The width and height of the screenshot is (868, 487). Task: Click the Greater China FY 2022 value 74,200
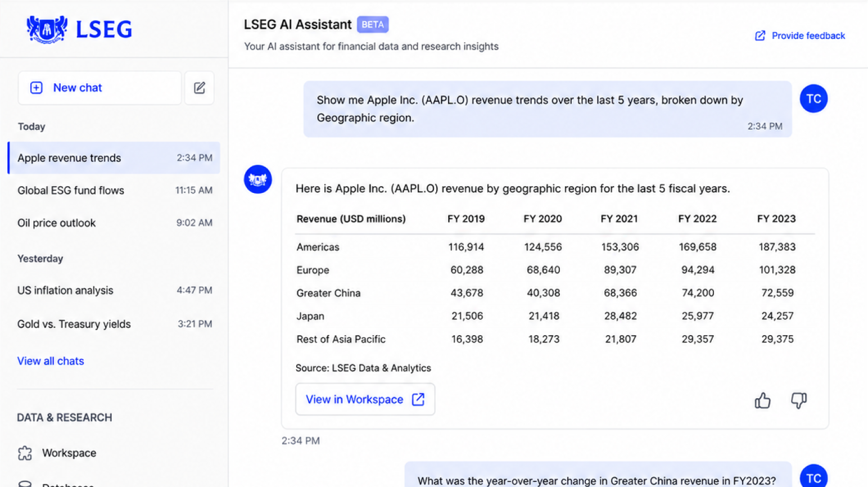coord(698,294)
